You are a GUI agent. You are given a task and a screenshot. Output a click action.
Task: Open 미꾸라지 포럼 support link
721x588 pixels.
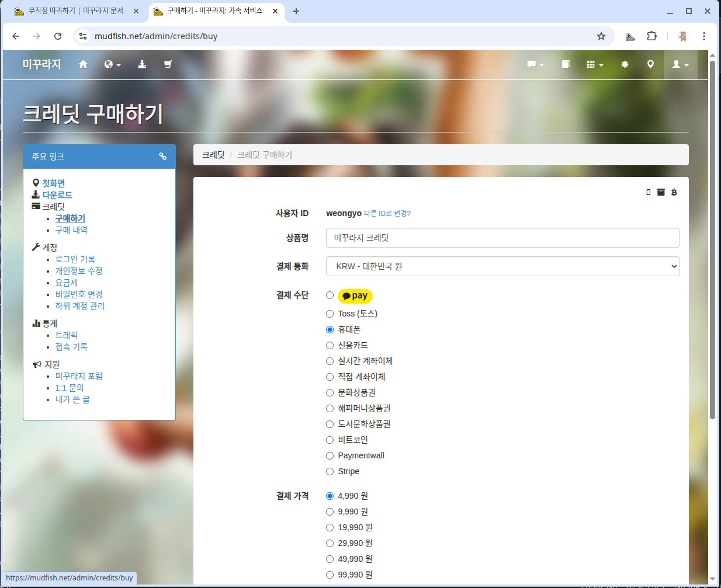pyautogui.click(x=79, y=376)
